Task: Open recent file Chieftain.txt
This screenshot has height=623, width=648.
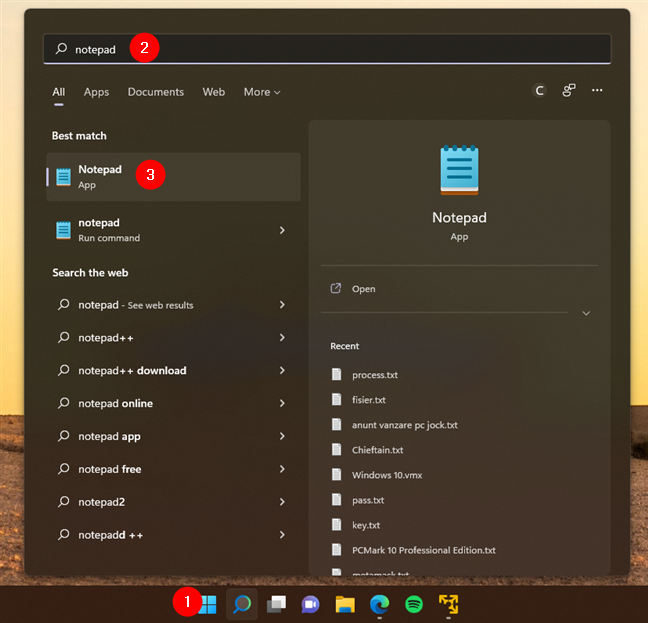Action: point(377,449)
